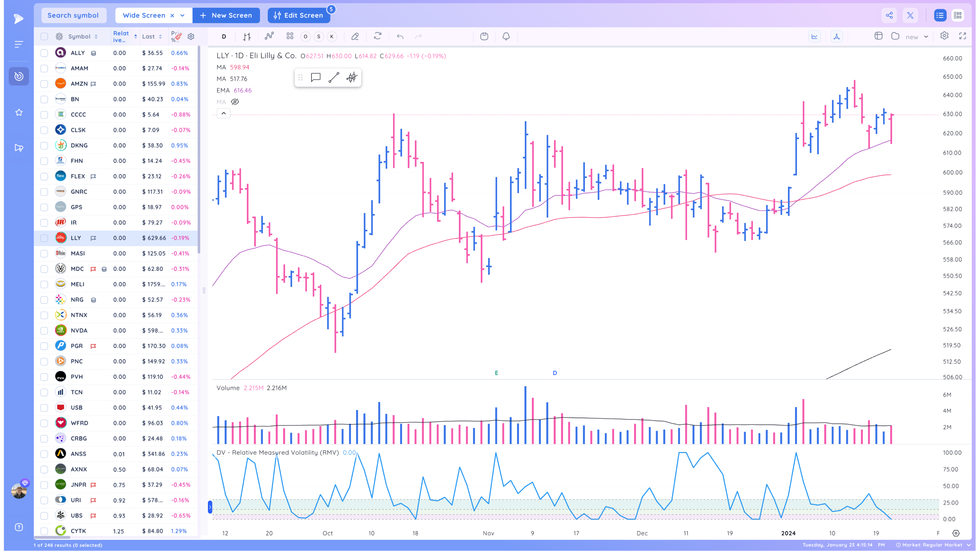Open the four-square layout grid icon

pyautogui.click(x=290, y=37)
